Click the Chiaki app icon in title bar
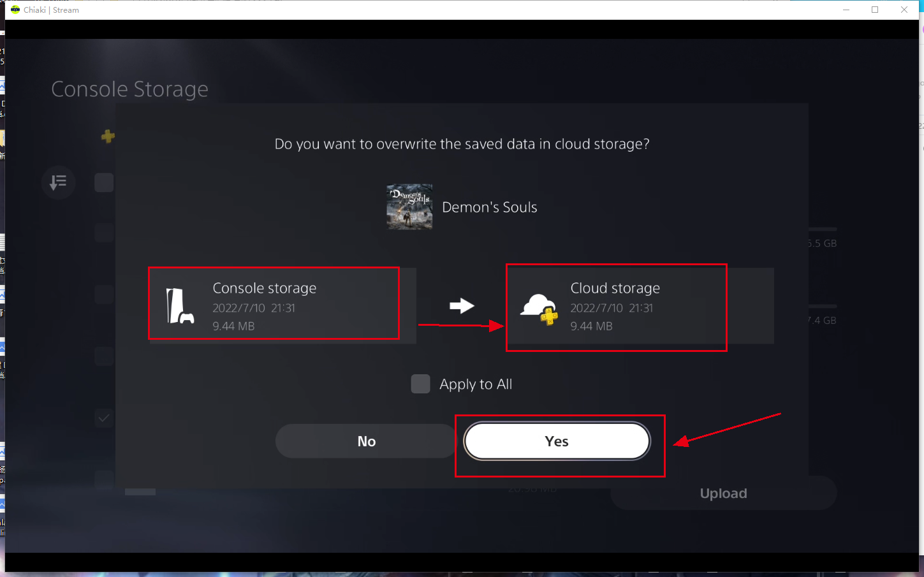Screen dimensions: 924x577 (15, 10)
